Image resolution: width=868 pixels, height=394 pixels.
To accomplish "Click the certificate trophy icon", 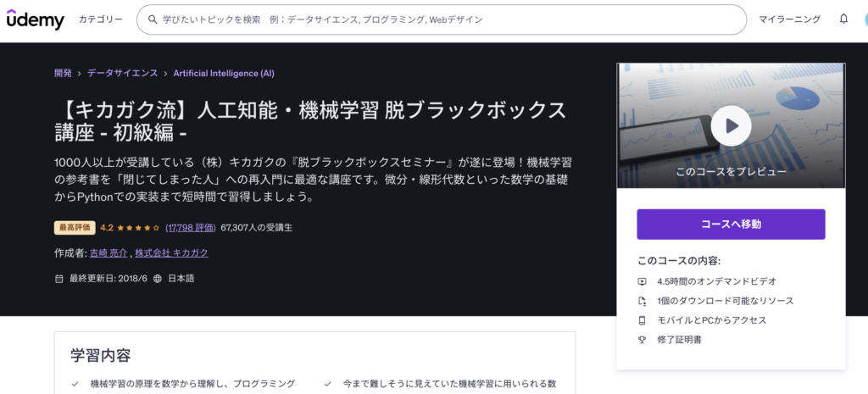I will coord(642,340).
